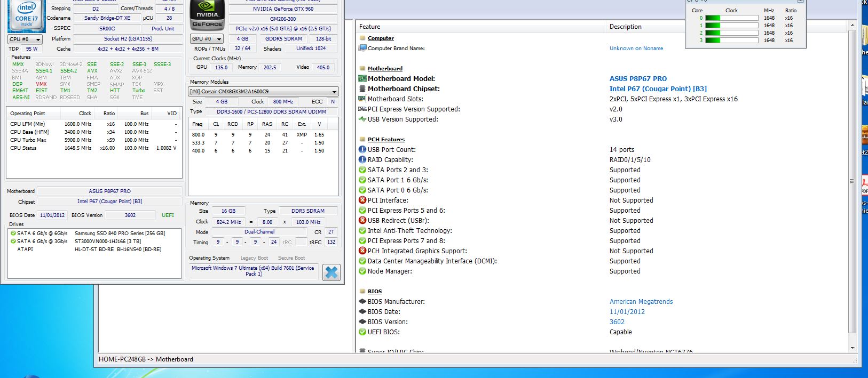The width and height of the screenshot is (868, 378).
Task: Click red X beside PCH Integrated Graphics Support
Action: pyautogui.click(x=362, y=251)
